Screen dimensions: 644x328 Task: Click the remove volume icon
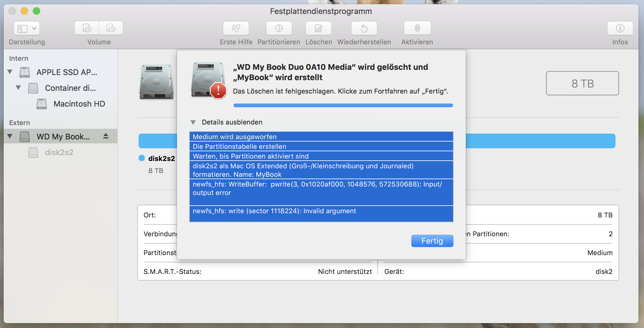(111, 28)
